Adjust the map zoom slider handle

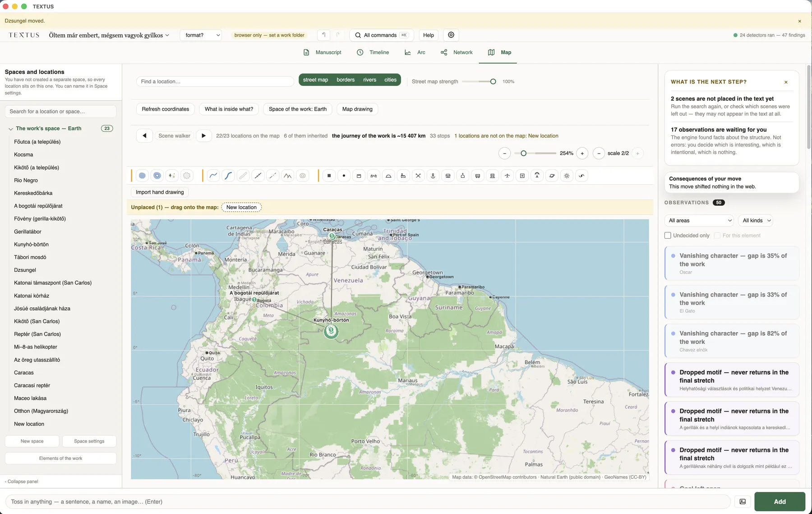[x=523, y=153]
